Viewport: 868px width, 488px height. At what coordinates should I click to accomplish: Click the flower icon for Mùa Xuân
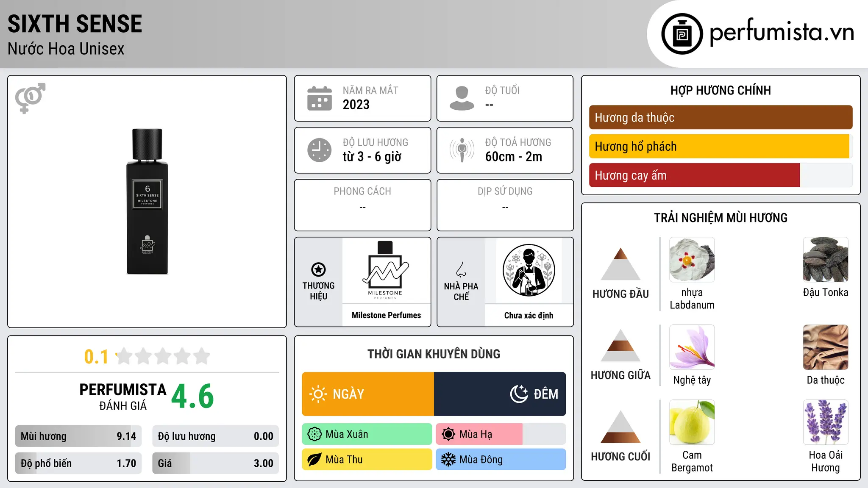click(x=314, y=434)
